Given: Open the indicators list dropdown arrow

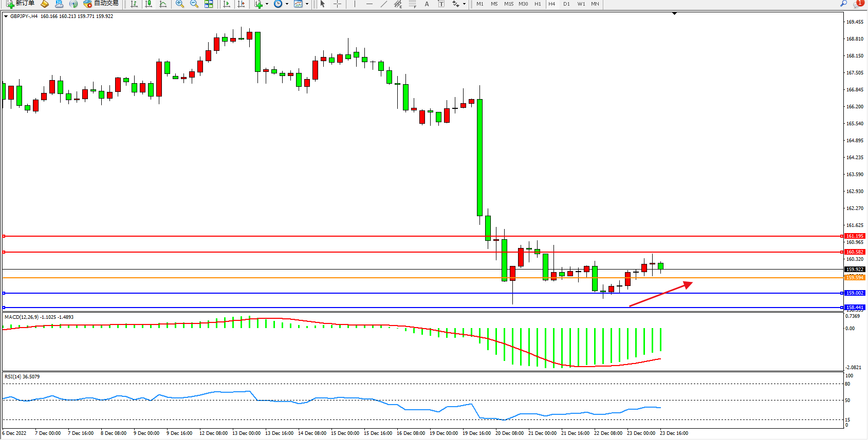Looking at the screenshot, I should 267,4.
